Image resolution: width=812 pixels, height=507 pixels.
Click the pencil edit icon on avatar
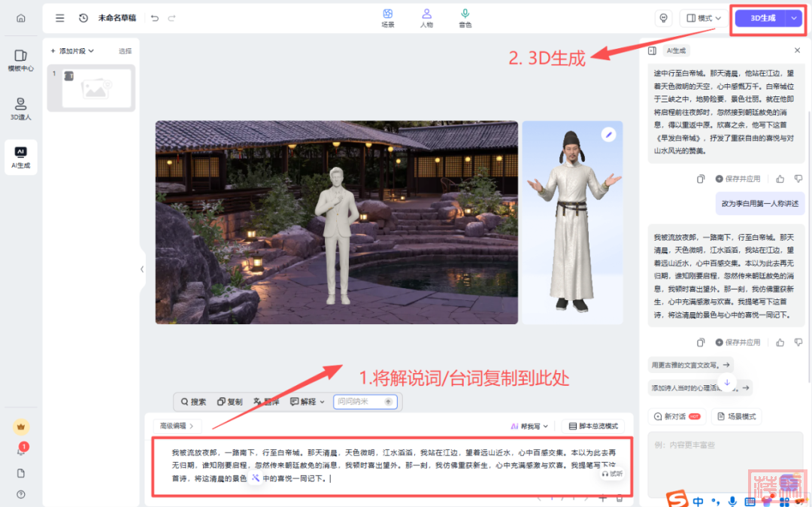pos(608,135)
